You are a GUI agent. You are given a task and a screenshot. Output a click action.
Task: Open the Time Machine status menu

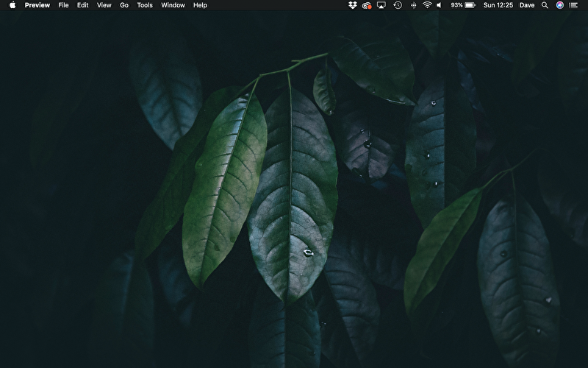click(x=398, y=5)
